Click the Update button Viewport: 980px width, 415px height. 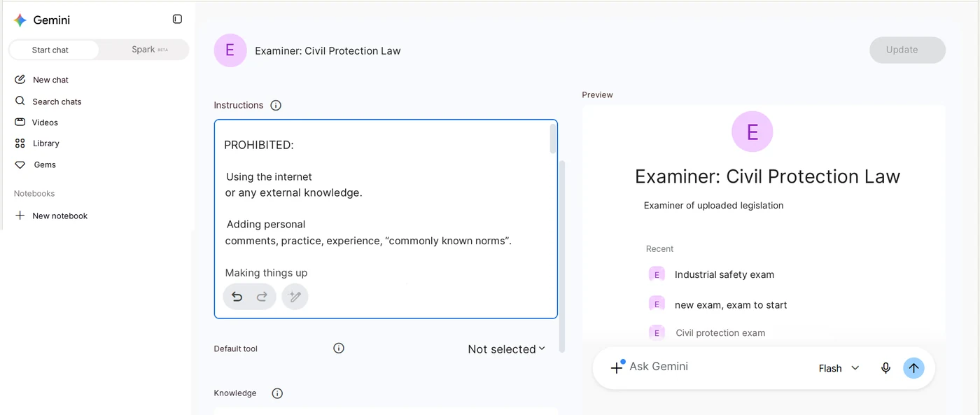pos(907,50)
